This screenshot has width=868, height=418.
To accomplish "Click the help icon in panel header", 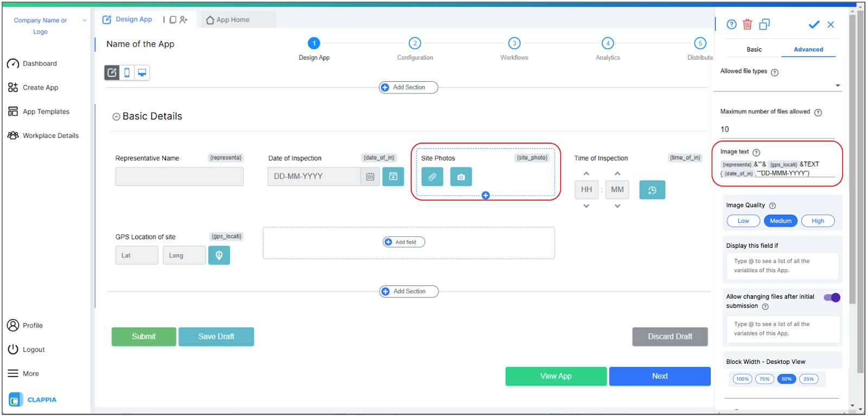I will point(731,24).
